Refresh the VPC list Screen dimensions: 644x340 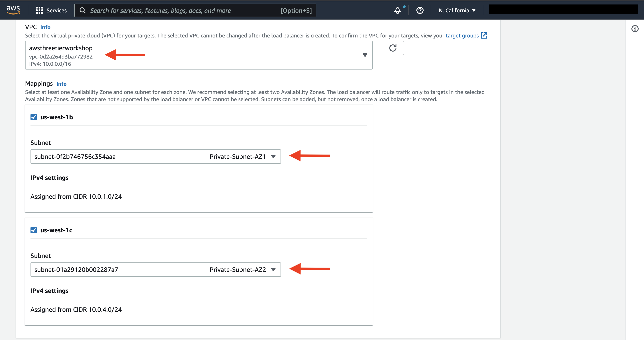tap(392, 48)
